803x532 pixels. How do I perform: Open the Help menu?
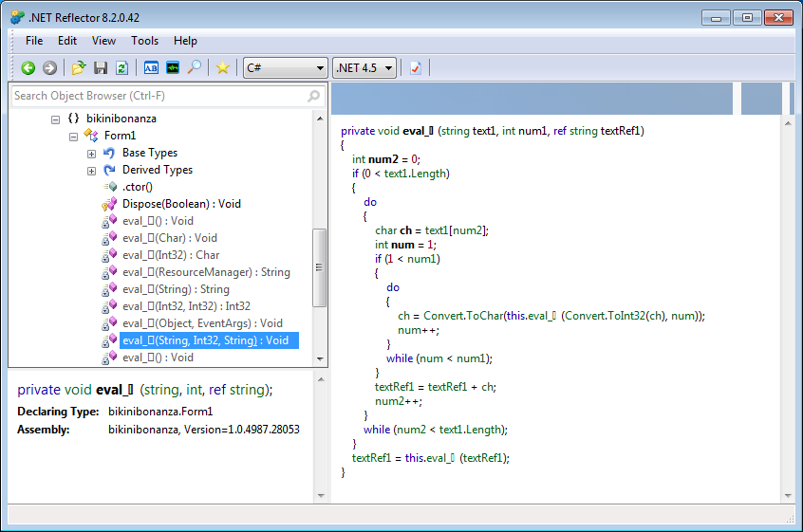tap(185, 41)
